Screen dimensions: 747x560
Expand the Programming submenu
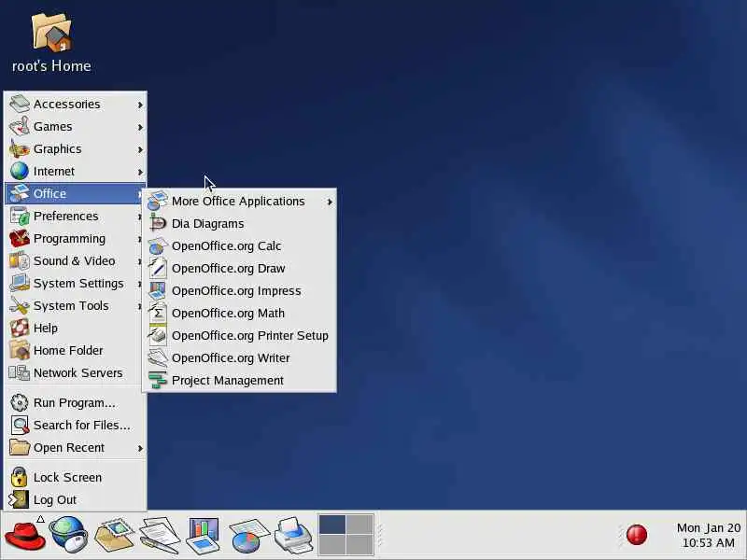coord(76,238)
